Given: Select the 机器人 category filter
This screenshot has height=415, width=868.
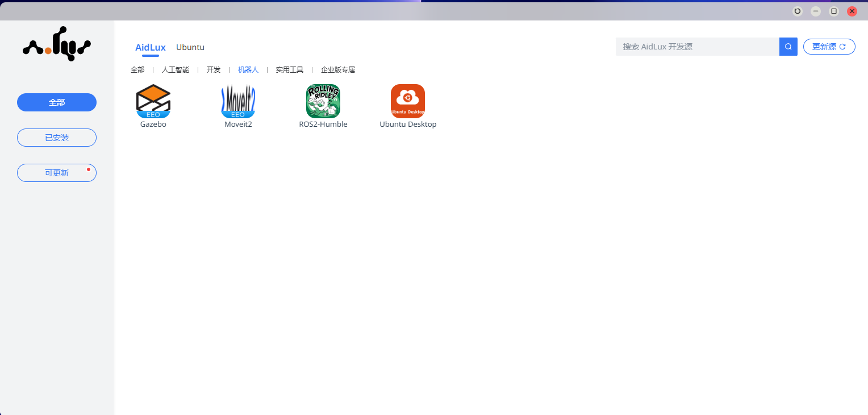Looking at the screenshot, I should (248, 70).
